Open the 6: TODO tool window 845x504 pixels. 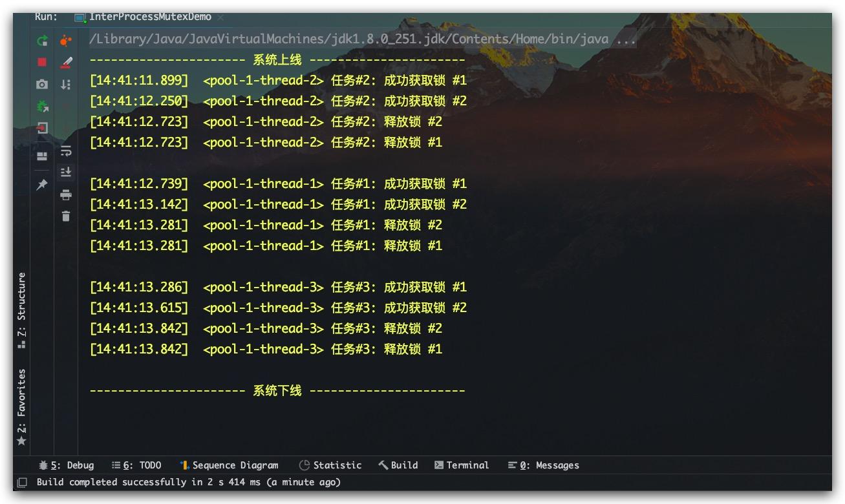[136, 465]
